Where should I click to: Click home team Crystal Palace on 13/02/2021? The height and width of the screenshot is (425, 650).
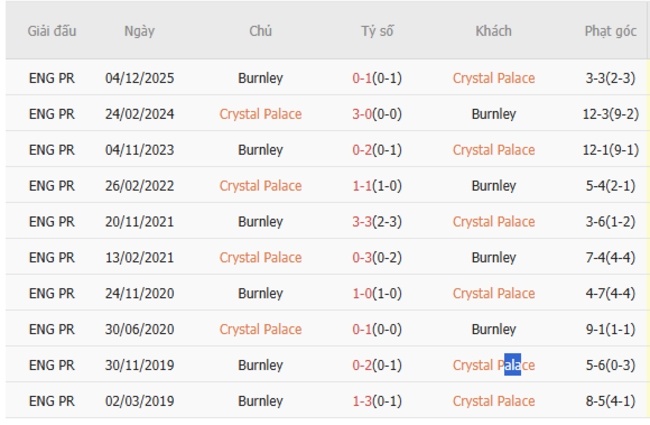click(260, 258)
